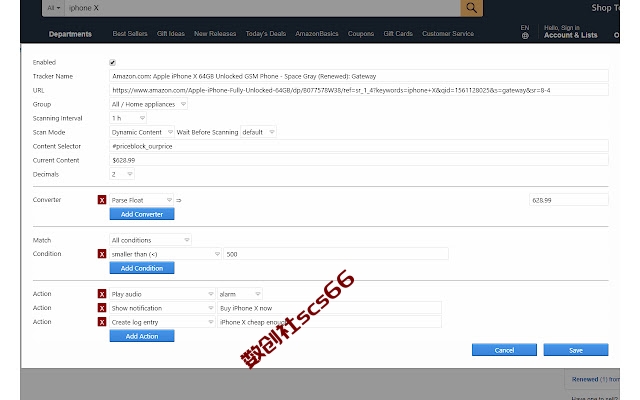
Task: Remove the Create log entry action via X
Action: 102,322
